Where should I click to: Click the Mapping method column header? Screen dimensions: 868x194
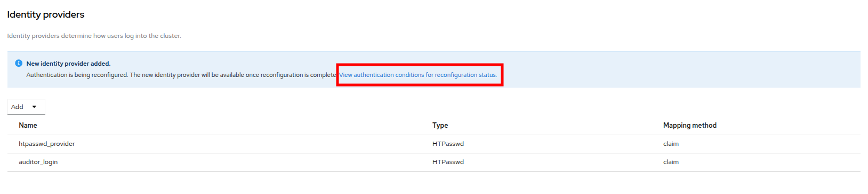tap(690, 125)
